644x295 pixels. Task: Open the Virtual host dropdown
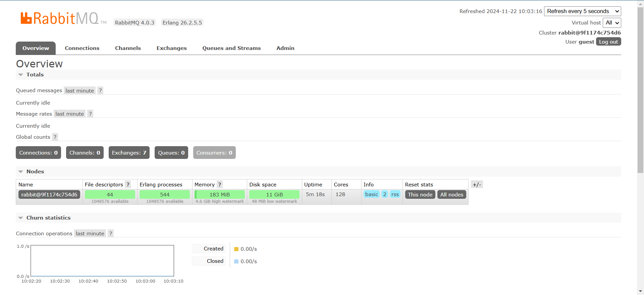click(612, 23)
